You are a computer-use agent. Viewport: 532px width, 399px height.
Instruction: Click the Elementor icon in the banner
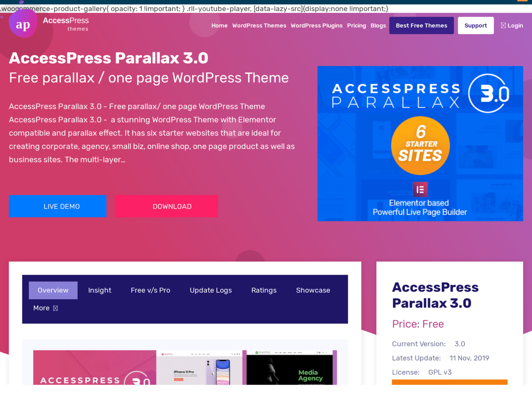pyautogui.click(x=420, y=190)
